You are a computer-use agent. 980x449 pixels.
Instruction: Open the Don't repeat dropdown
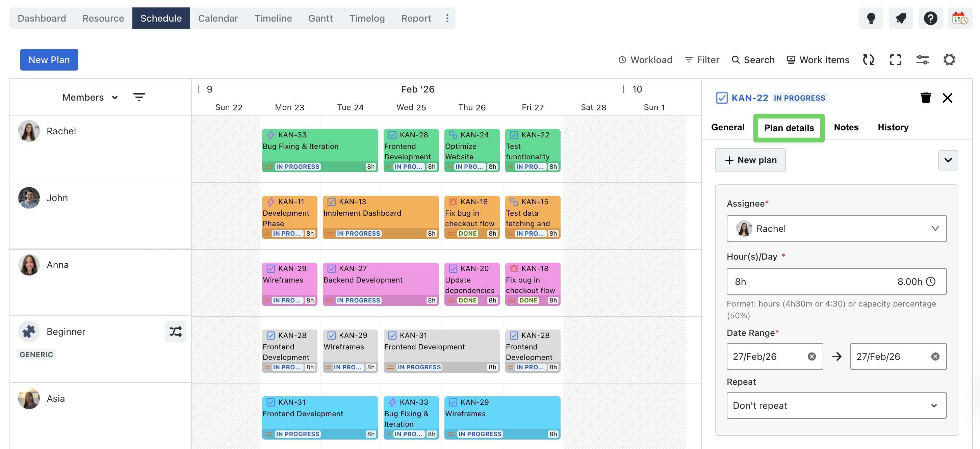836,405
